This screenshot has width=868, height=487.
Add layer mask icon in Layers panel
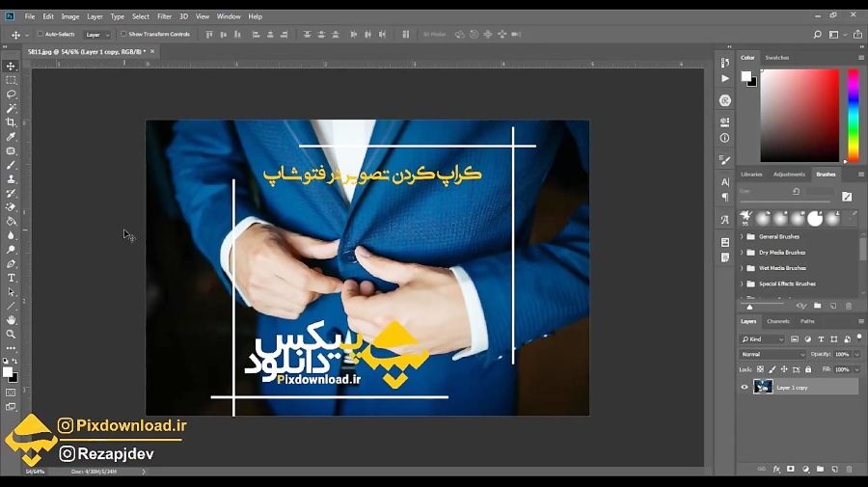coord(791,469)
